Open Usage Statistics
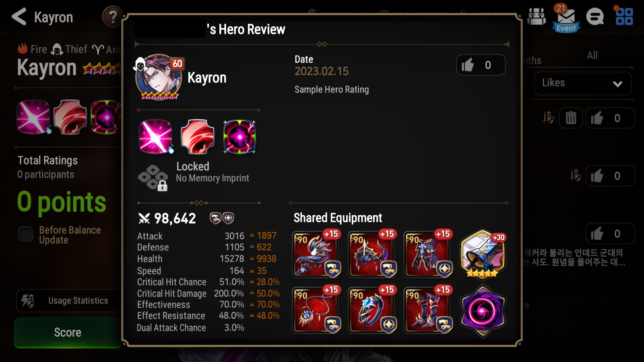The width and height of the screenshot is (644, 362). pos(68,300)
